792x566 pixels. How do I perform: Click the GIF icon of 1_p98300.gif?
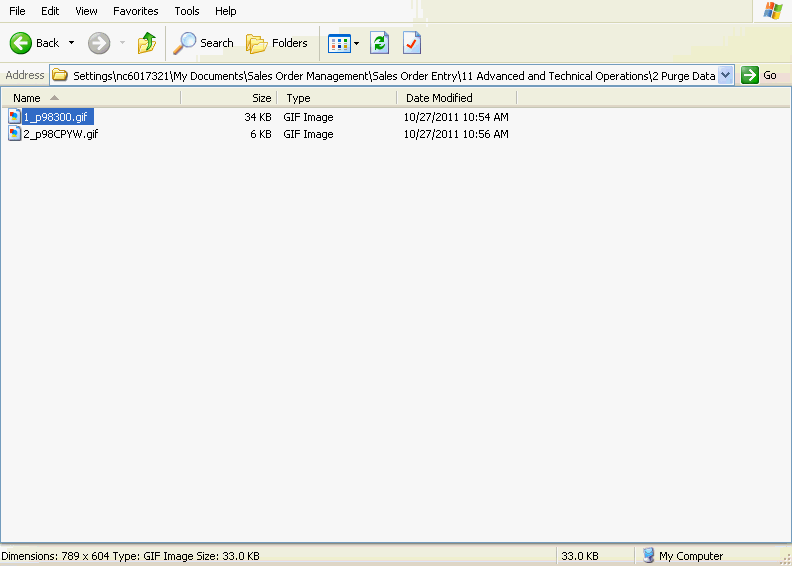coord(15,117)
